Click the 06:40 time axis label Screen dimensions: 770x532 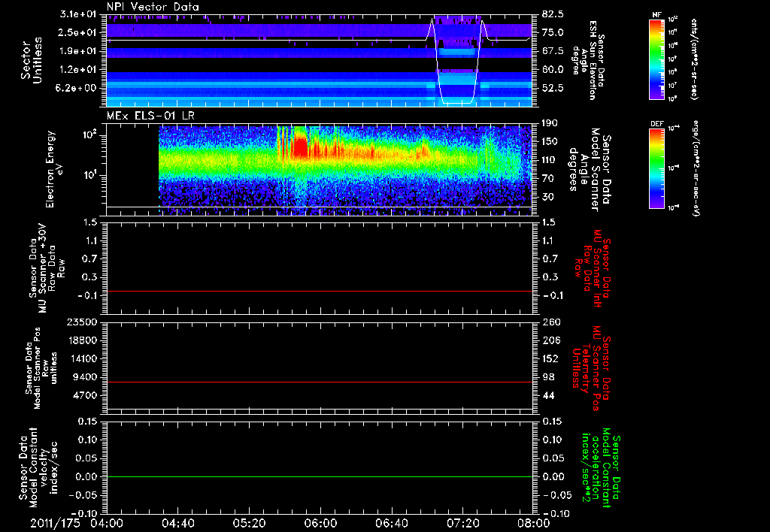(391, 524)
